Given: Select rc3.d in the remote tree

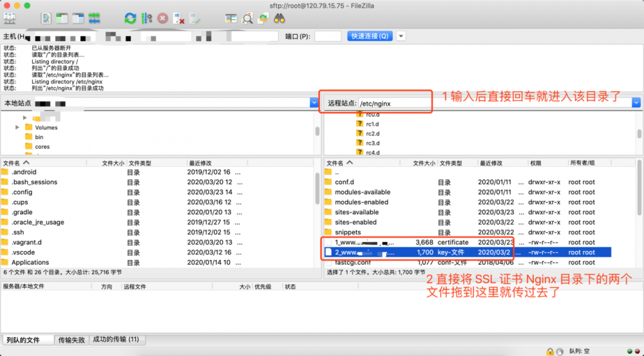Looking at the screenshot, I should coord(368,143).
